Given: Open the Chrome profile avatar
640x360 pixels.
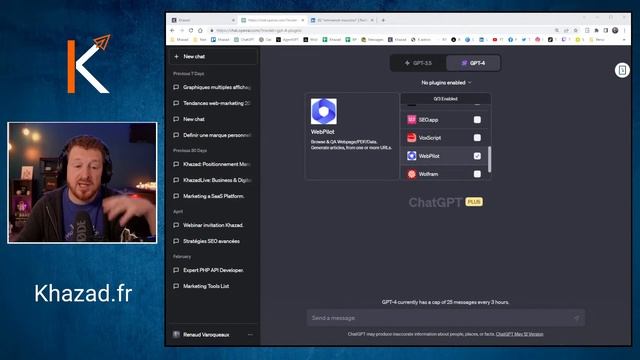Looking at the screenshot, I should (615, 30).
